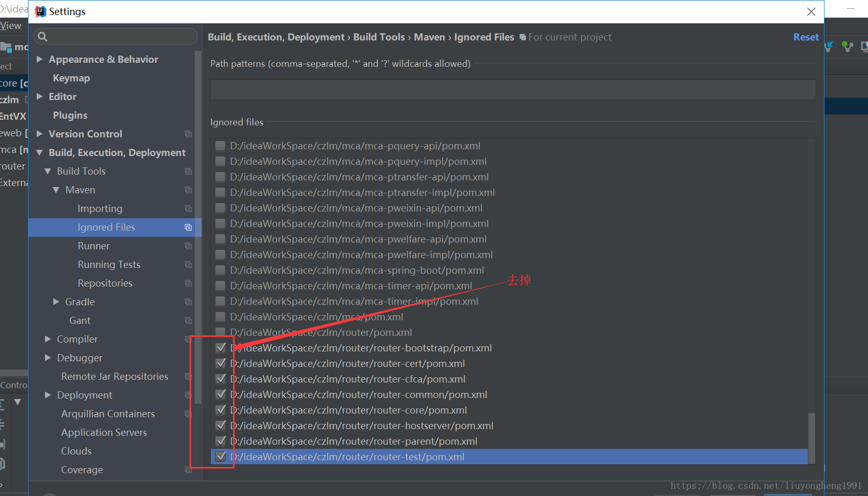Open Application Servers settings

(x=104, y=432)
